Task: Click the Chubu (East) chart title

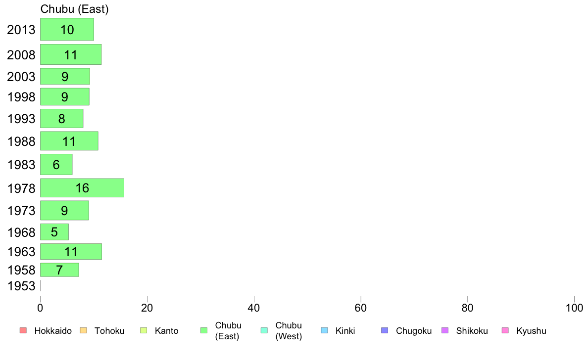Action: coord(75,9)
